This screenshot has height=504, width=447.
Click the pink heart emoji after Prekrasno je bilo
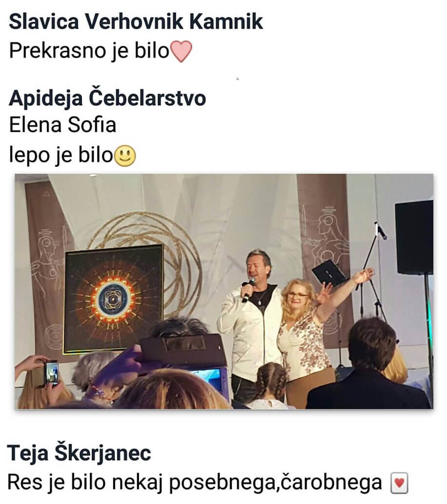[182, 51]
